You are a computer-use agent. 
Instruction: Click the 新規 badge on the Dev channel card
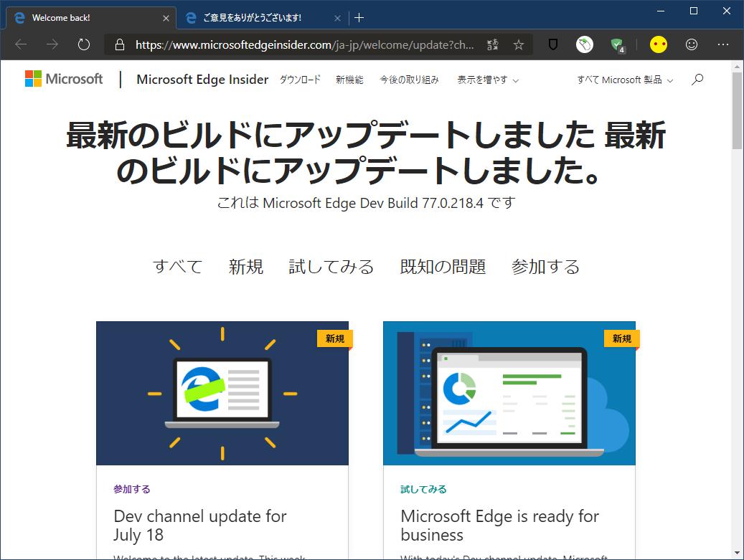point(335,338)
